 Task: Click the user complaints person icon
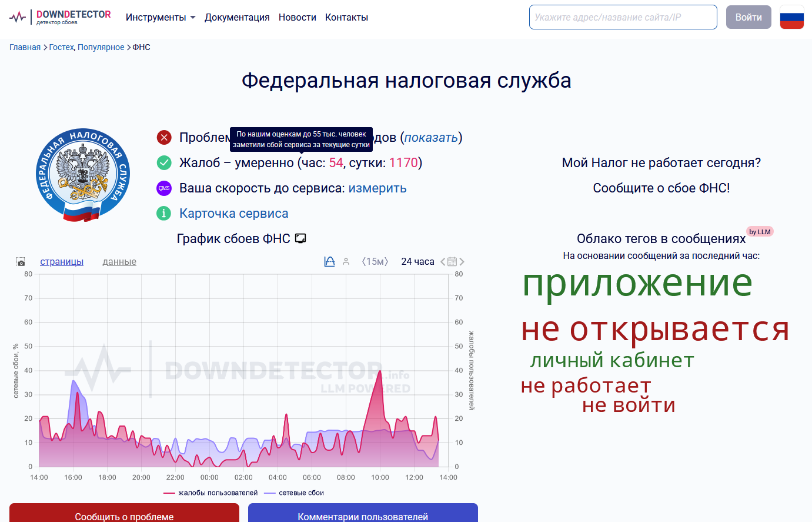click(x=346, y=262)
